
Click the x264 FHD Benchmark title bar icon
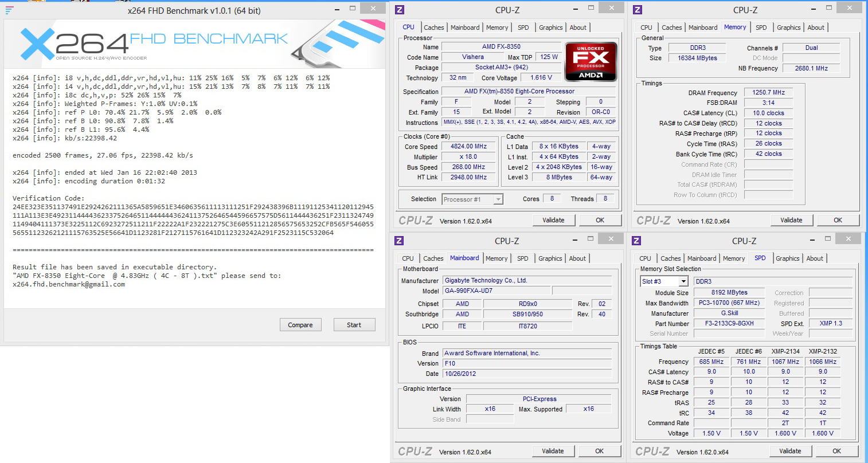pyautogui.click(x=9, y=10)
